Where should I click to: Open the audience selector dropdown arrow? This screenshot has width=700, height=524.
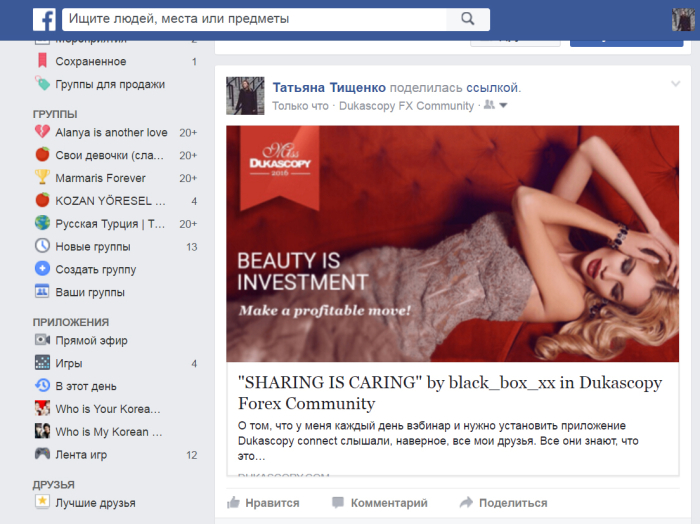[503, 106]
